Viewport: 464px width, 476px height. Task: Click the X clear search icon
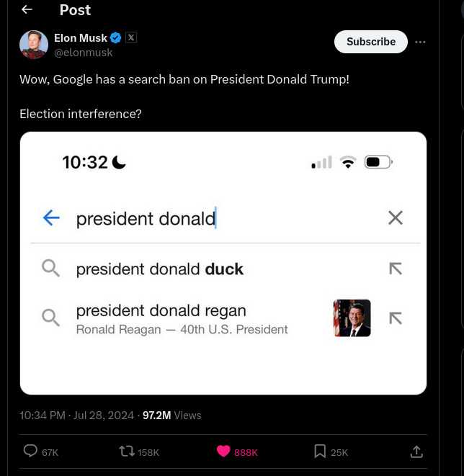pyautogui.click(x=396, y=217)
